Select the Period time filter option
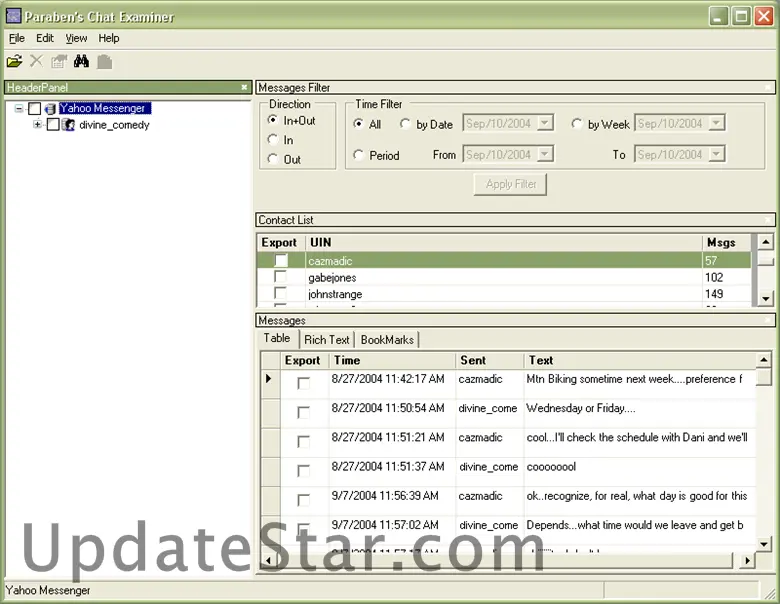The height and width of the screenshot is (604, 780). [x=358, y=155]
